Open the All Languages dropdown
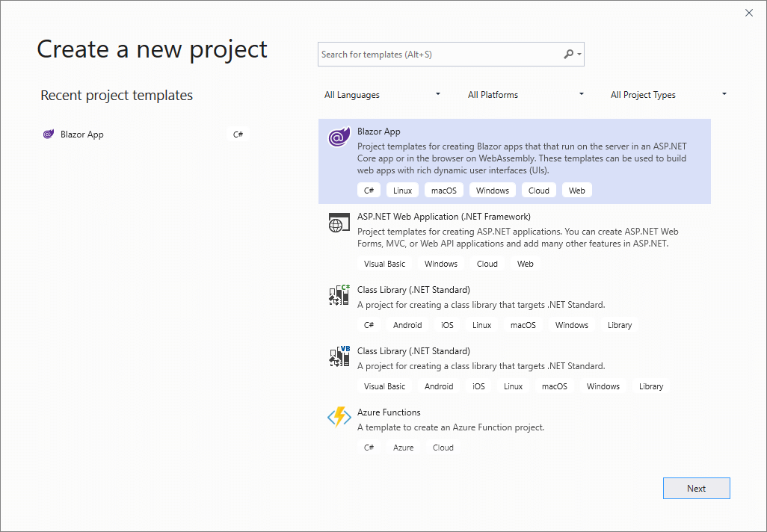The width and height of the screenshot is (767, 532). pyautogui.click(x=382, y=95)
